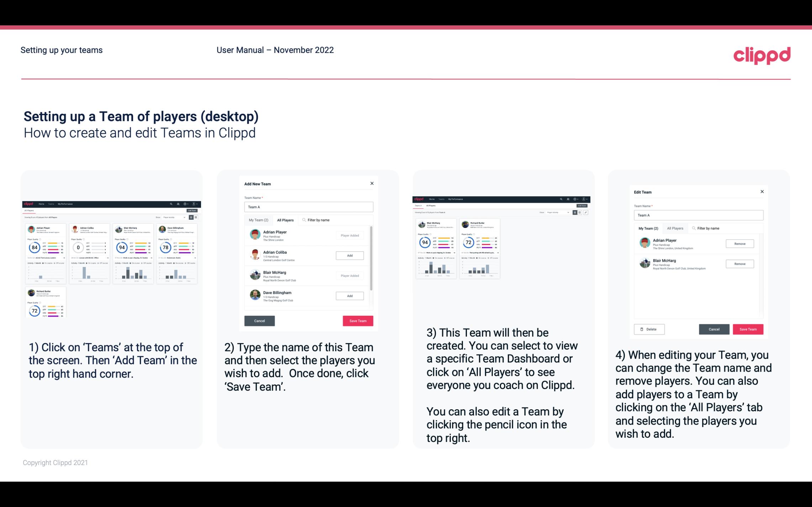
Task: Click the Remove button next to Adrian Player
Action: [x=740, y=244]
